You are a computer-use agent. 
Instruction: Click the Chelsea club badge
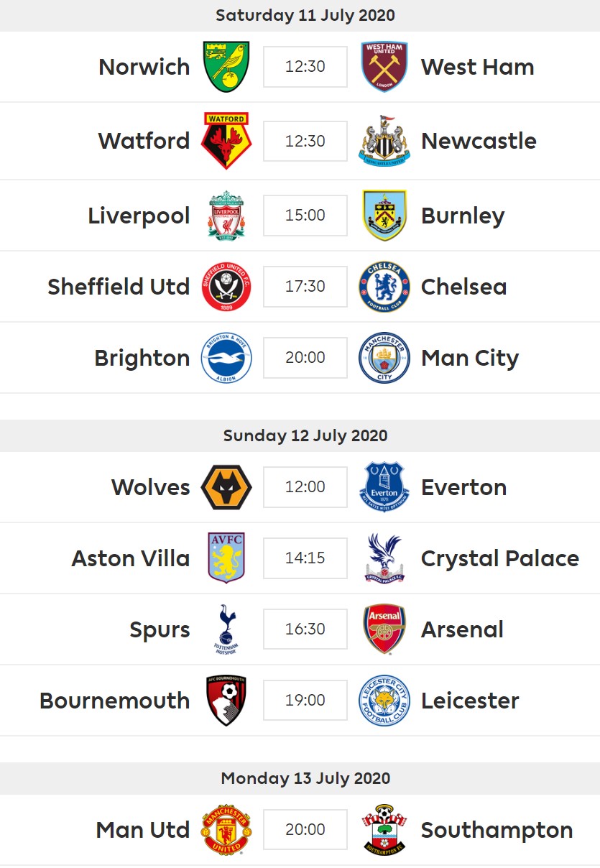pyautogui.click(x=384, y=286)
